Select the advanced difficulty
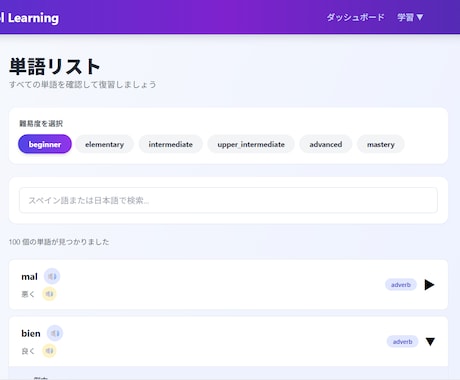The image size is (460, 380). [326, 144]
